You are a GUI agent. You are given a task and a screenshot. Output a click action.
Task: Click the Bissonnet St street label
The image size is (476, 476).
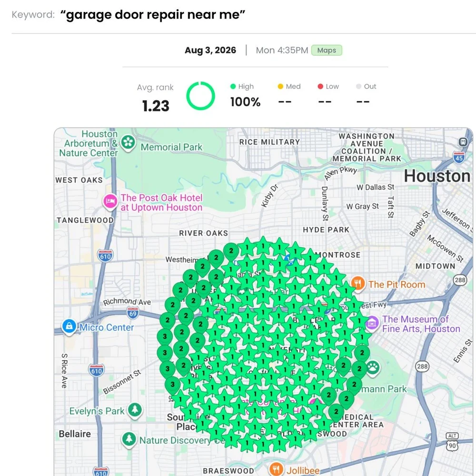click(122, 382)
